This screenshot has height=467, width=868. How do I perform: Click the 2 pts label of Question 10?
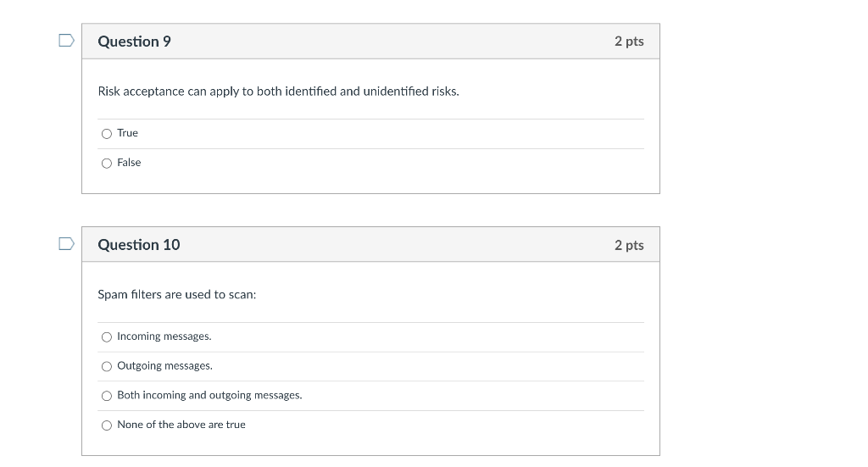click(629, 245)
